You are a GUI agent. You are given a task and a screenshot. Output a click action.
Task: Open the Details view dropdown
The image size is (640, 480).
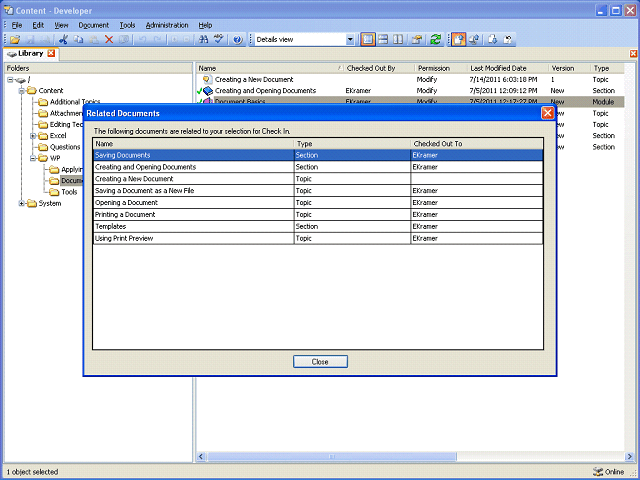350,39
